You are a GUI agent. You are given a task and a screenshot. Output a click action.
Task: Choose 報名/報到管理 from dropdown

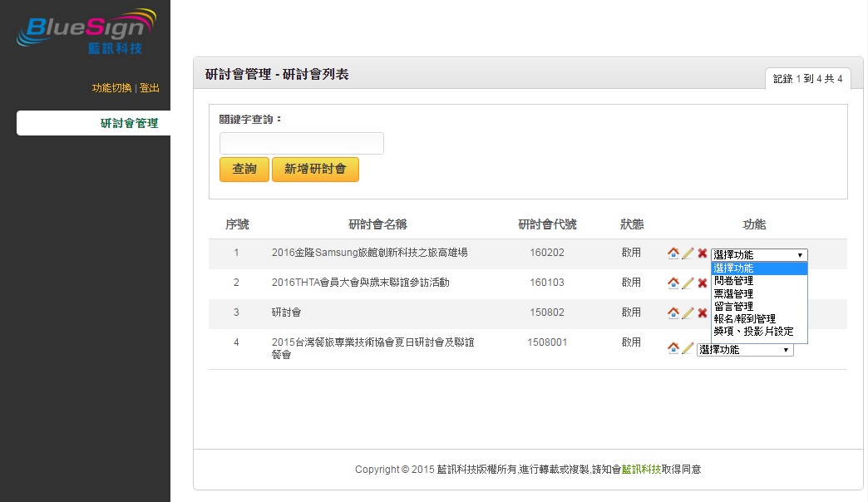759,319
